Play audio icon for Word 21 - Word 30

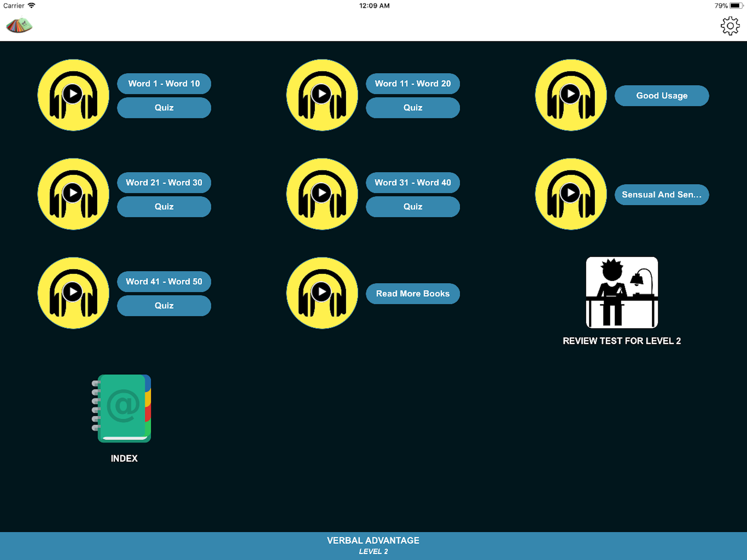(73, 194)
